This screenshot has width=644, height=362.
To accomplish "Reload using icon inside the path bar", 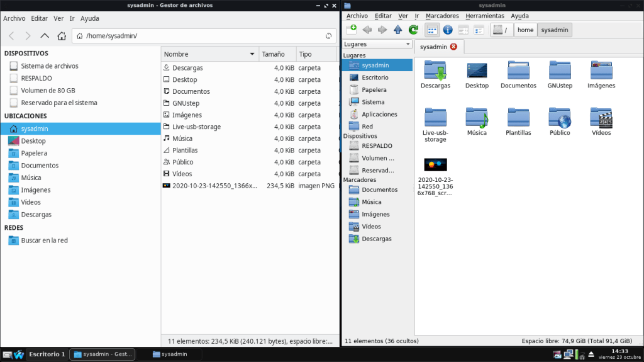I will [328, 36].
